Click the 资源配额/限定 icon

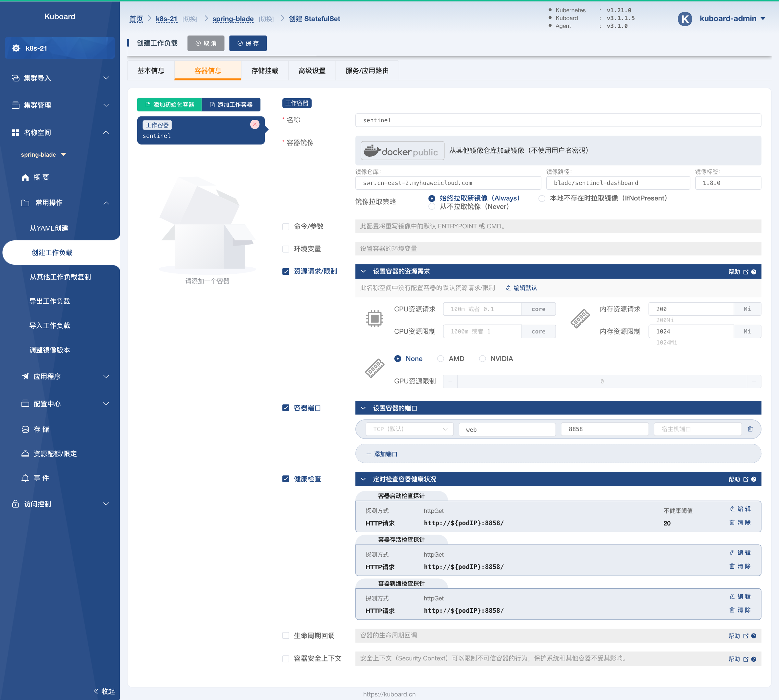25,454
